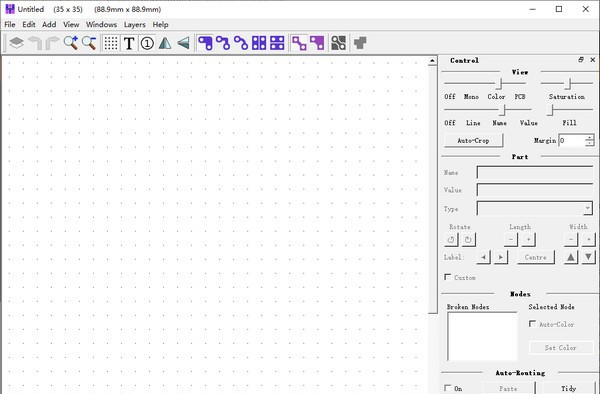
Task: Increase the Margin value with up arrow
Action: click(x=590, y=137)
